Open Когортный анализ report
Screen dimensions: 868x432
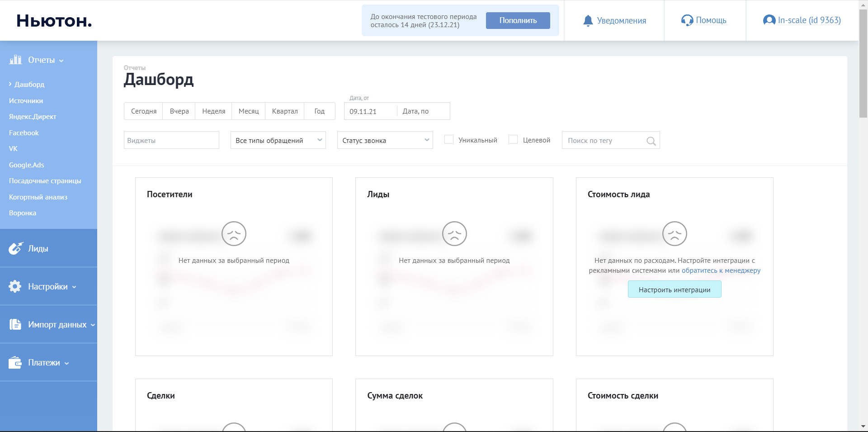(38, 197)
